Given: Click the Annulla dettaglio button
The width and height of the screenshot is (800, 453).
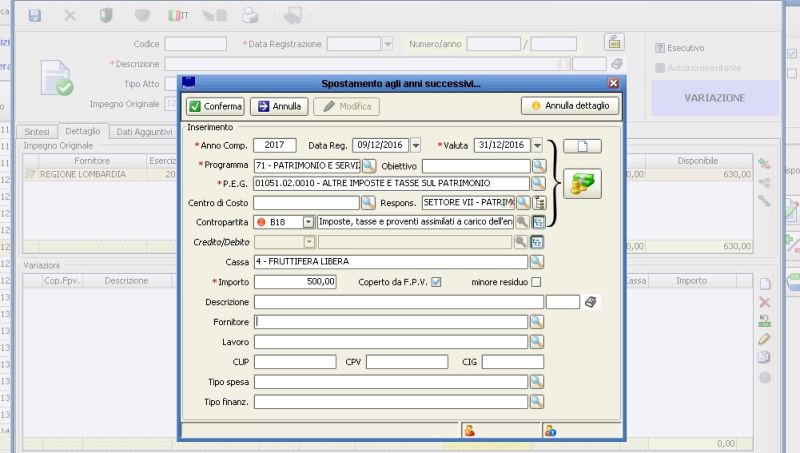Looking at the screenshot, I should [x=569, y=106].
